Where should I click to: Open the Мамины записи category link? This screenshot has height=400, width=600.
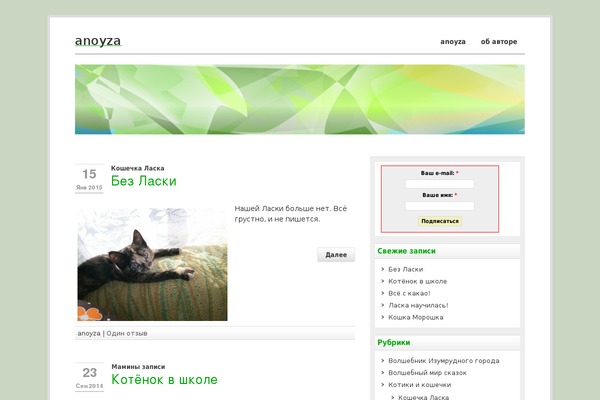tap(138, 367)
